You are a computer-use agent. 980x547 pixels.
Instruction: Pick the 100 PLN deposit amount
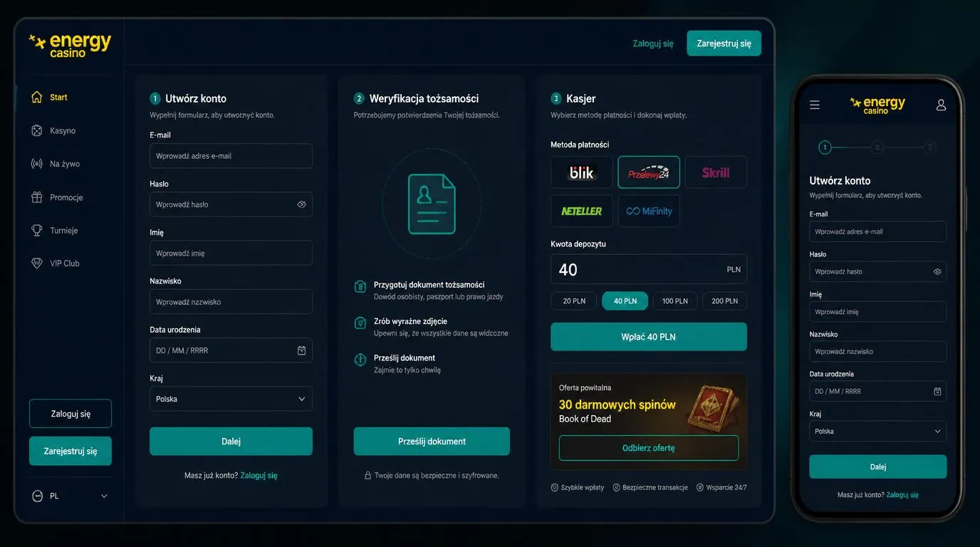675,301
